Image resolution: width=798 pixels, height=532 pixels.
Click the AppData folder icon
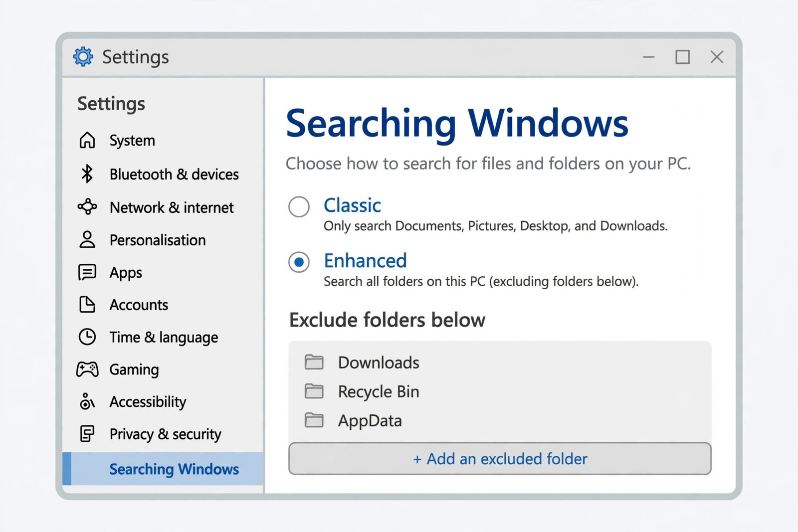tap(314, 420)
